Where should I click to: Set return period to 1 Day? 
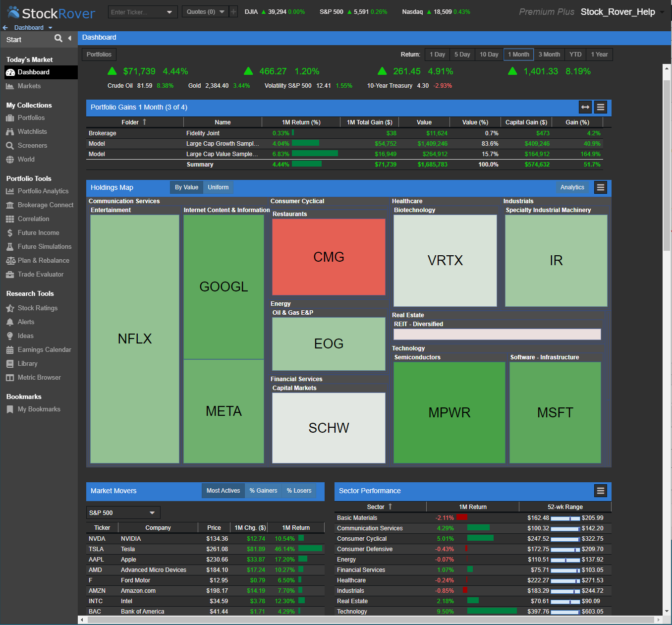[437, 55]
